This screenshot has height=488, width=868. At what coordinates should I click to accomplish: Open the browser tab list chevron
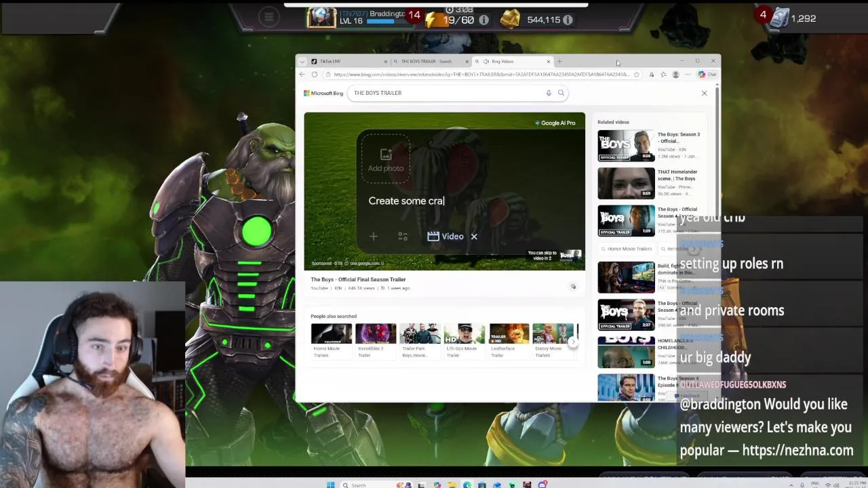[x=302, y=61]
